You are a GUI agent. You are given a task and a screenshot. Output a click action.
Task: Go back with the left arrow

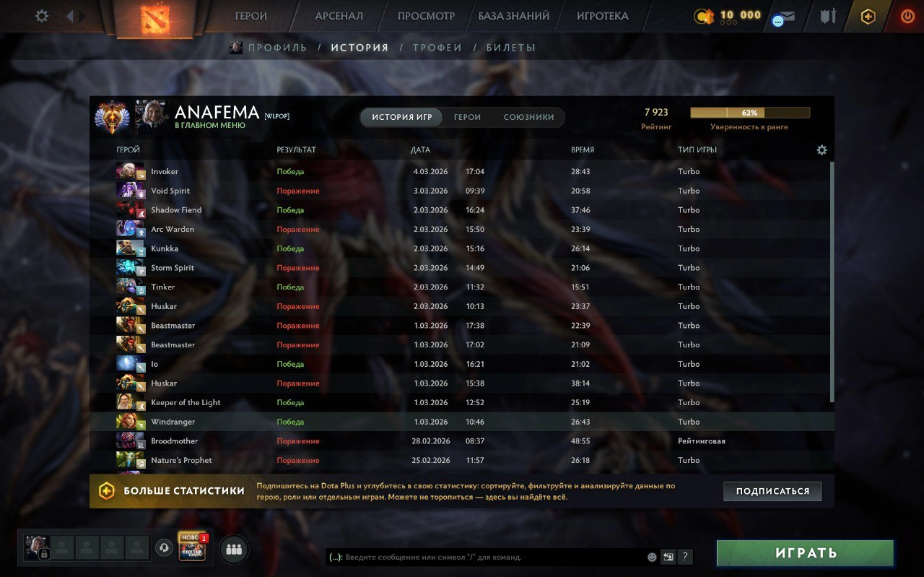(70, 15)
